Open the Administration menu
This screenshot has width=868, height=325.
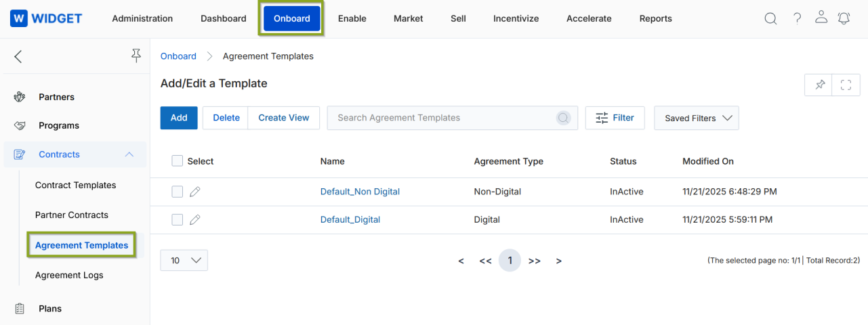142,18
